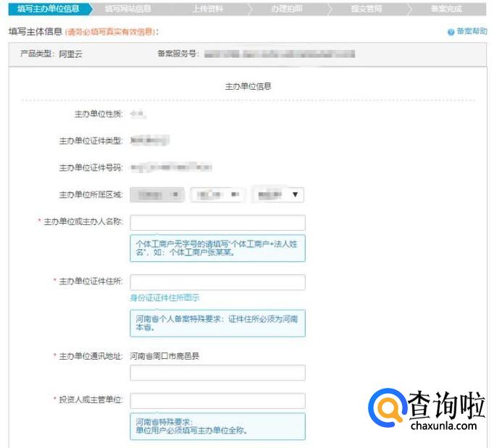
Task: Click the 个体工商户无字号 hint box
Action: 217,248
